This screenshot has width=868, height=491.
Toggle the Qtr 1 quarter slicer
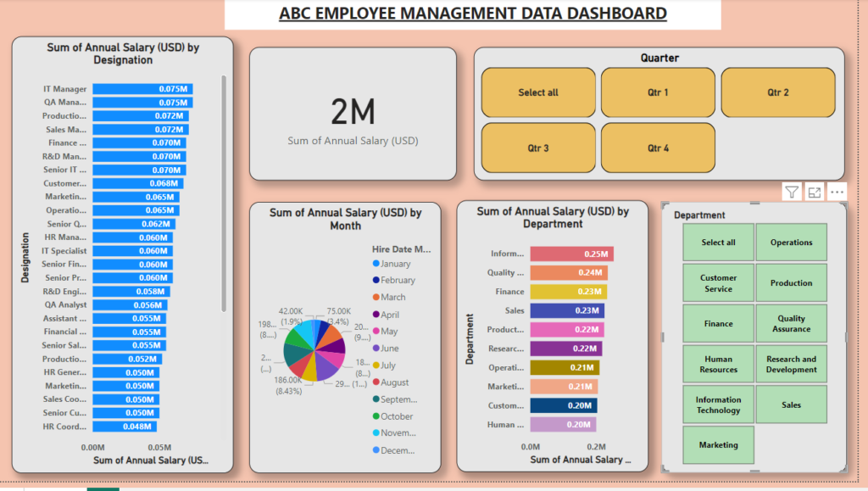[x=658, y=92]
